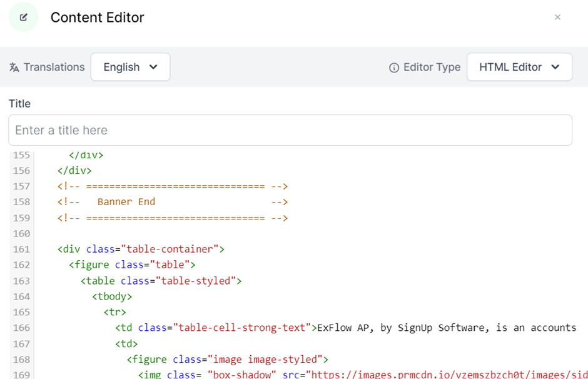Click the Translations language icon
Viewport: 588px width, 379px height.
coord(14,68)
